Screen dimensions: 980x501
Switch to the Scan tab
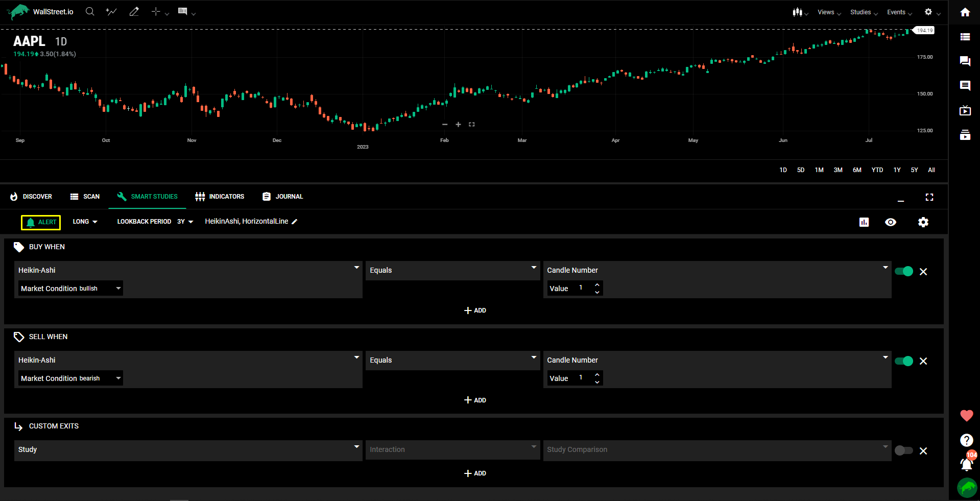(85, 197)
